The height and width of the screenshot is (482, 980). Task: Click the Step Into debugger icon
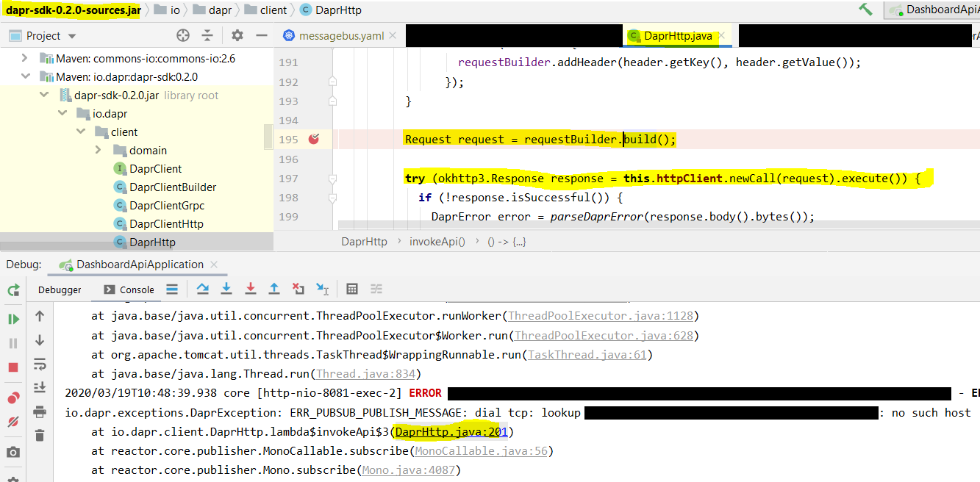pos(226,289)
